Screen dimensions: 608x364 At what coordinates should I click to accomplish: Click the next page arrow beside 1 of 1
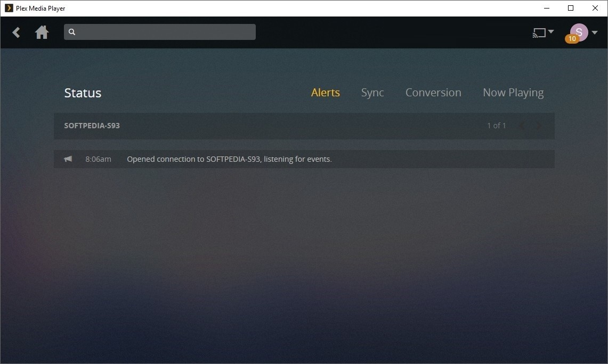(538, 126)
